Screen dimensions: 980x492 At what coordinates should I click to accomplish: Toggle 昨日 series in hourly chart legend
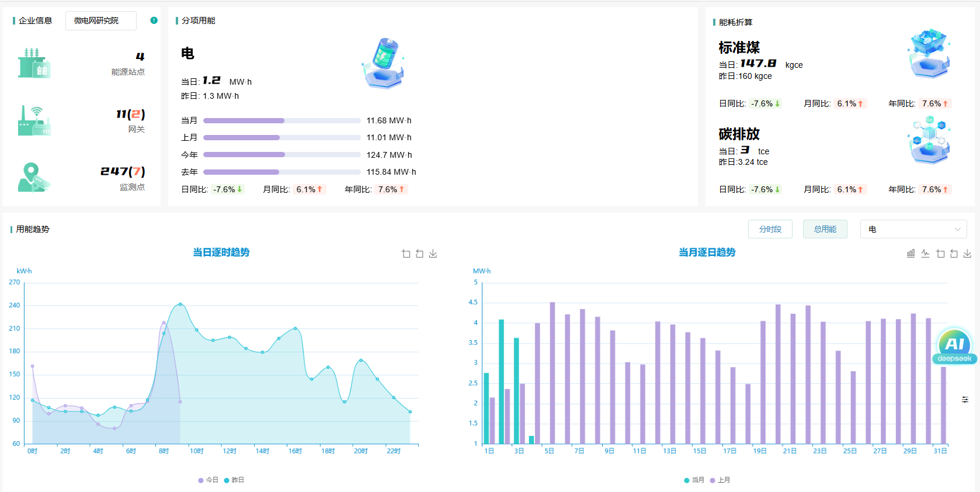tap(234, 480)
